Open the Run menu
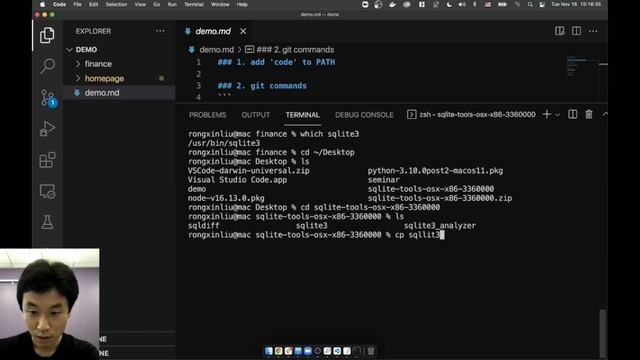The height and width of the screenshot is (360, 640). pyautogui.click(x=172, y=4)
